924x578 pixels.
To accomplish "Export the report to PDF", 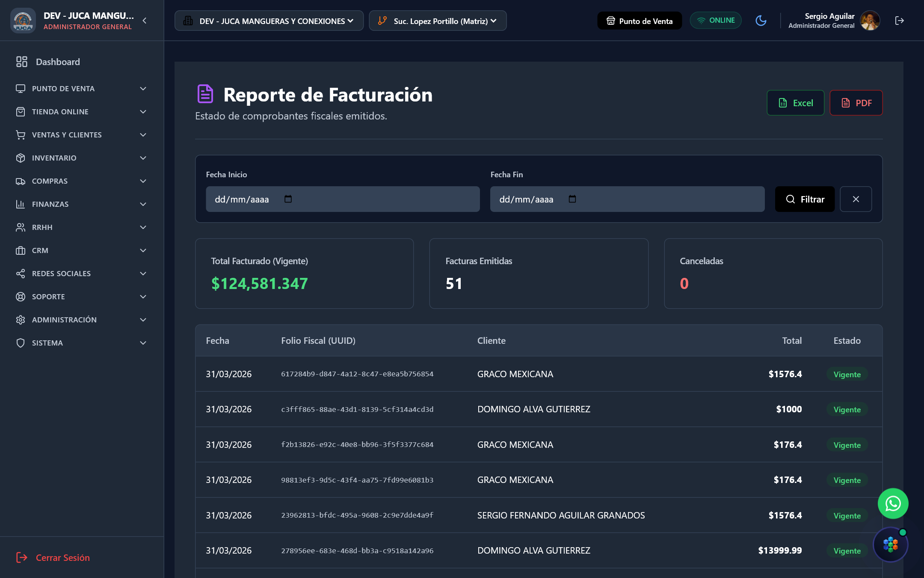I will (856, 103).
